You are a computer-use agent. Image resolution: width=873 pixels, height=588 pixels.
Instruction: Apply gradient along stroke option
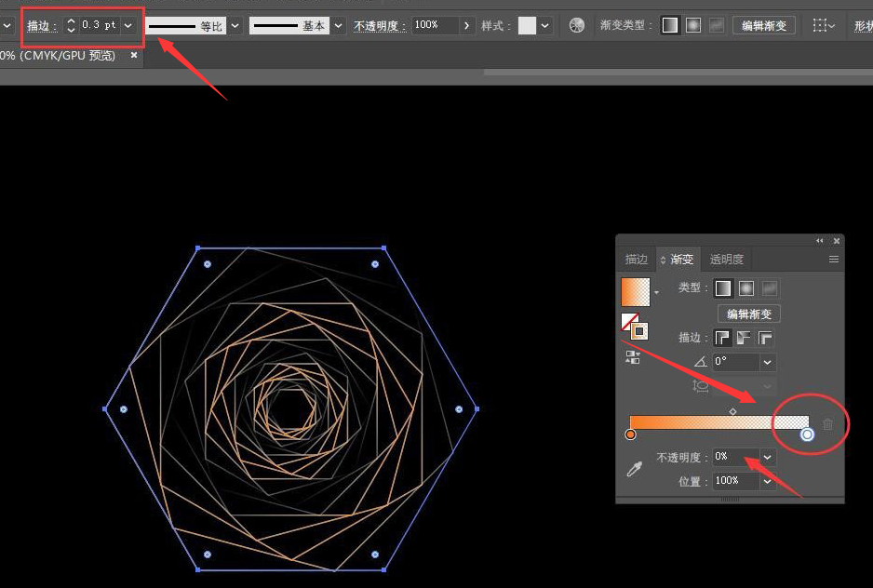click(x=744, y=338)
